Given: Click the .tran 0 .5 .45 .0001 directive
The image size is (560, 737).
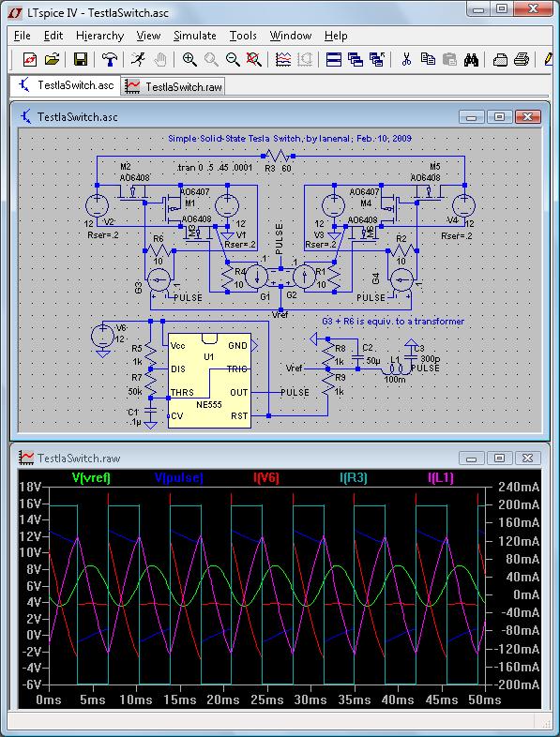Looking at the screenshot, I should (215, 167).
